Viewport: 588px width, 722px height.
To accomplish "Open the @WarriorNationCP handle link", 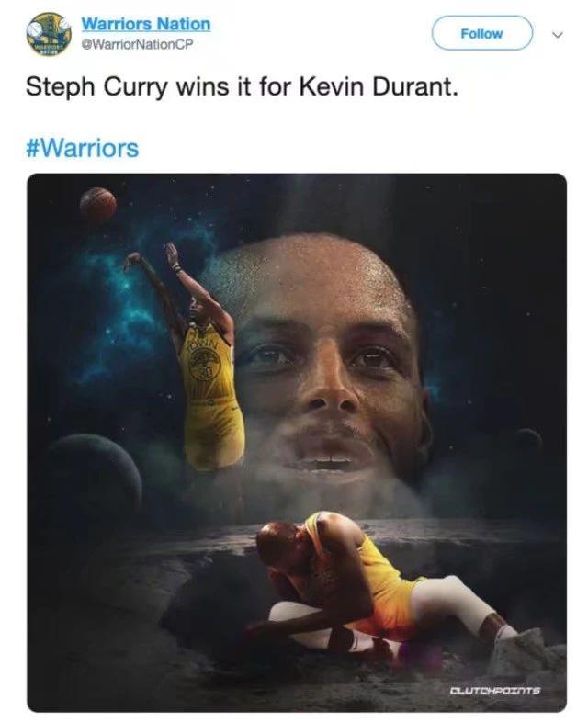I will coord(137,44).
